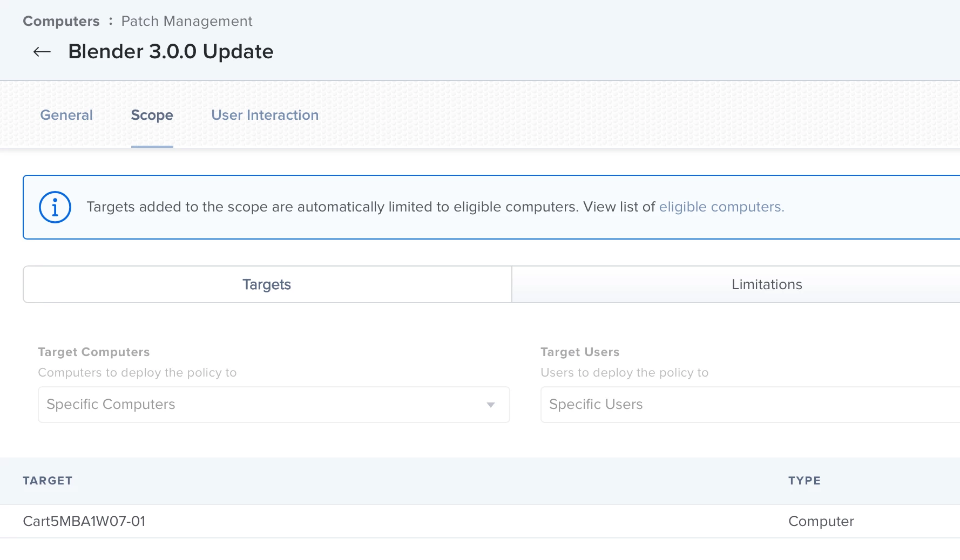Click the blue info circle icon
The width and height of the screenshot is (960, 560).
pyautogui.click(x=55, y=207)
